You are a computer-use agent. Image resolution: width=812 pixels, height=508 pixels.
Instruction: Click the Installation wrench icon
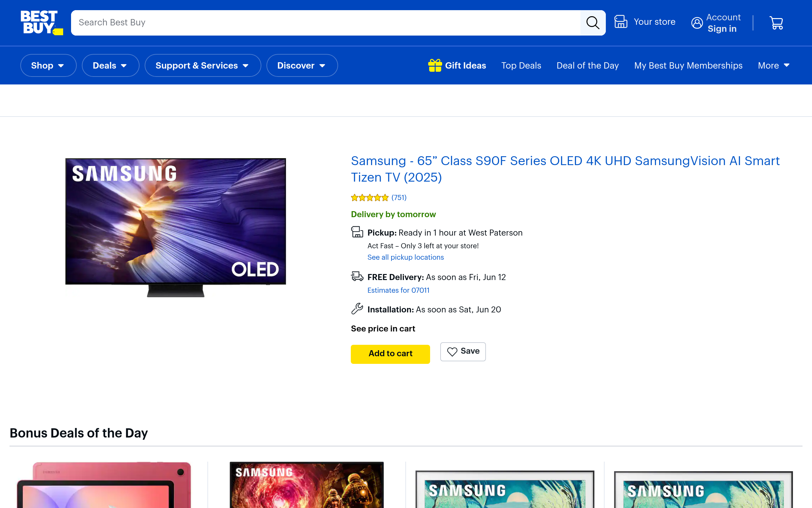point(357,309)
